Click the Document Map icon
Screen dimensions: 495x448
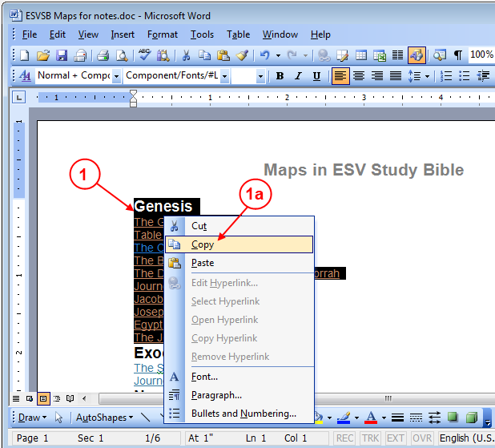(439, 55)
